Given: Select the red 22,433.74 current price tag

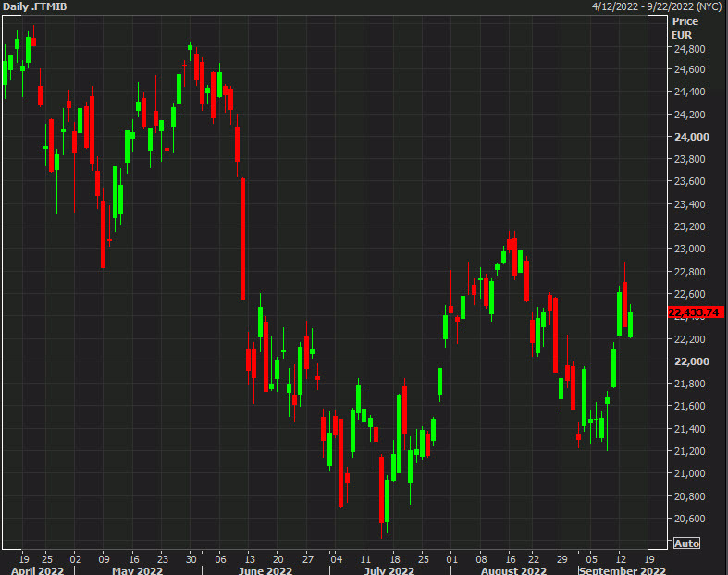Looking at the screenshot, I should (695, 312).
